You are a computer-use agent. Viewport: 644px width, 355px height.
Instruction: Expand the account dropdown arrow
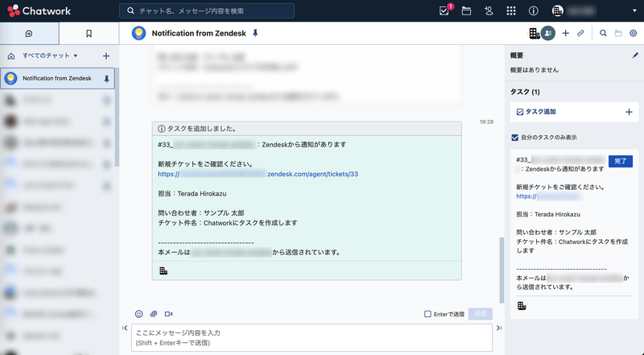pos(634,10)
